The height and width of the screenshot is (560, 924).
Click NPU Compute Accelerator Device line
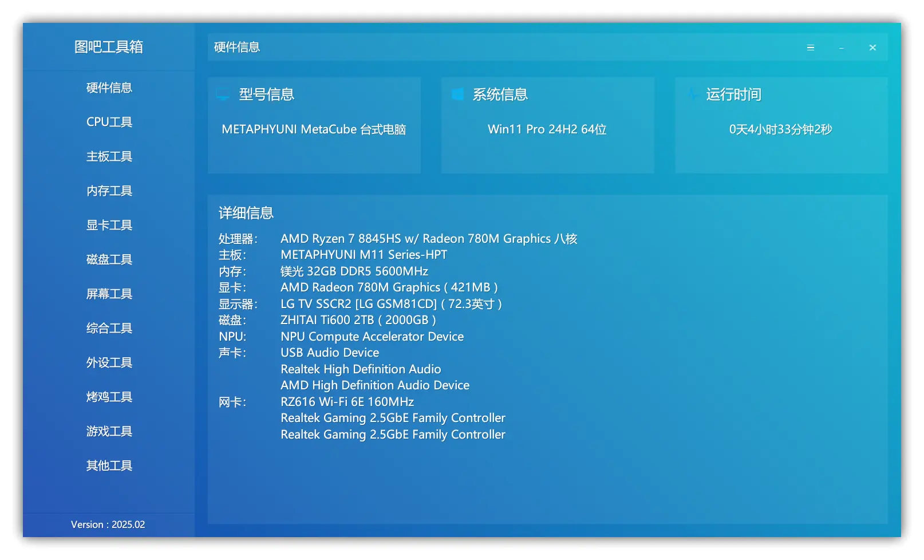372,337
